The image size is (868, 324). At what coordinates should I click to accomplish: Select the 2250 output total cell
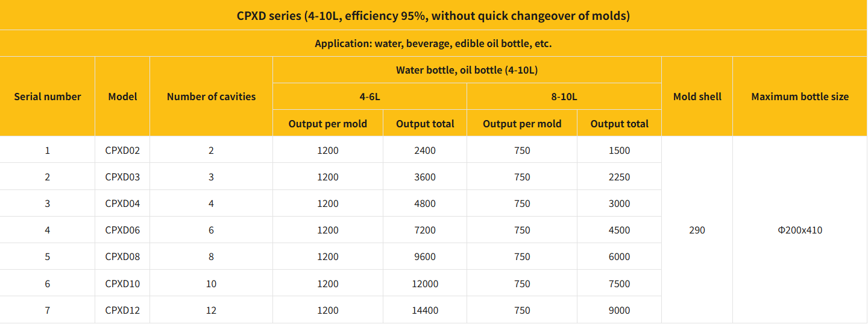(x=619, y=177)
